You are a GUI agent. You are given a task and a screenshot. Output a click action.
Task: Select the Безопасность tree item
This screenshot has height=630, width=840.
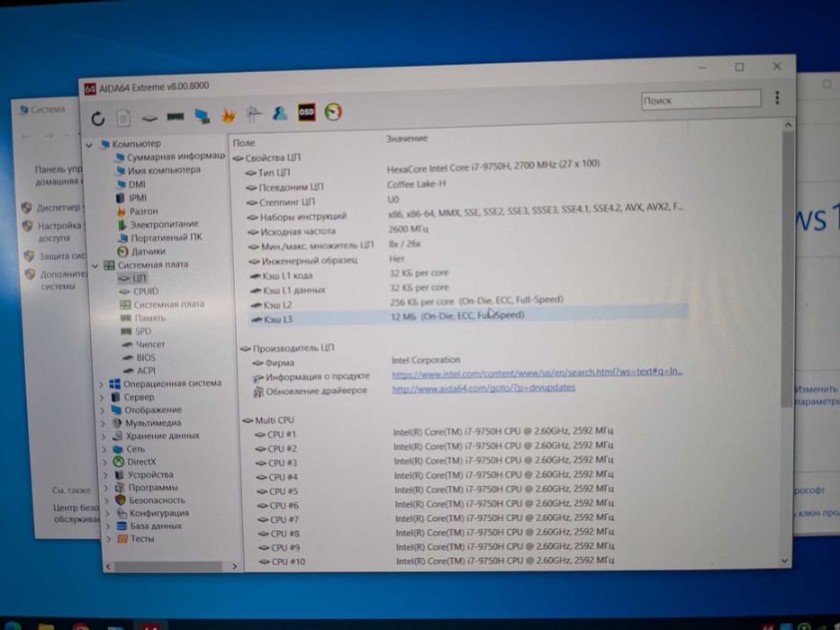150,500
